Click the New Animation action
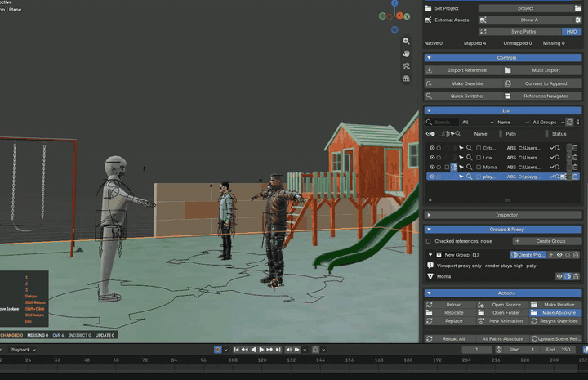 pyautogui.click(x=502, y=321)
